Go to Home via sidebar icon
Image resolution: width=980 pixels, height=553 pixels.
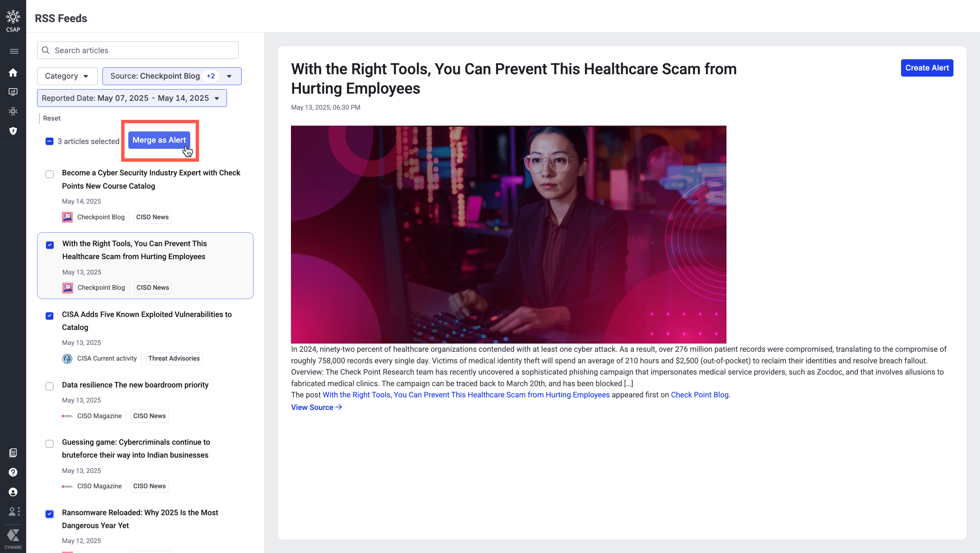click(x=13, y=73)
